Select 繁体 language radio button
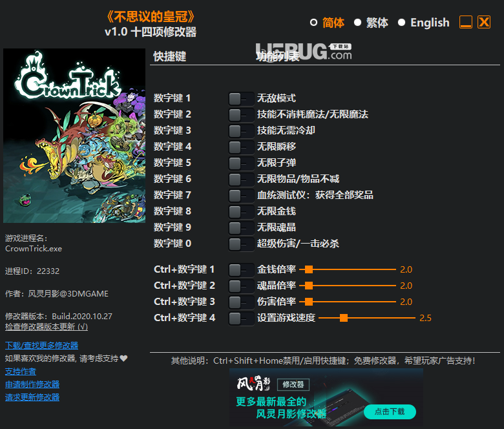 tap(357, 23)
